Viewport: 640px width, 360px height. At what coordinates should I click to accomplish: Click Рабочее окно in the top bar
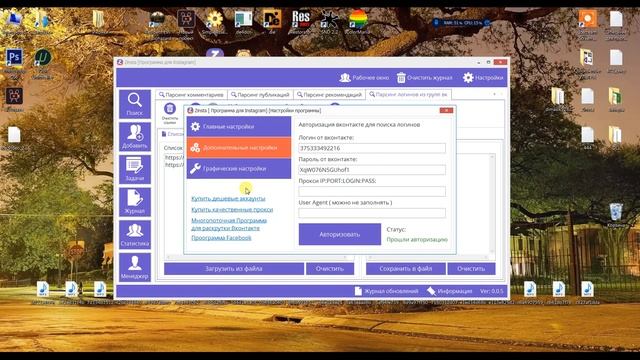[x=364, y=78]
